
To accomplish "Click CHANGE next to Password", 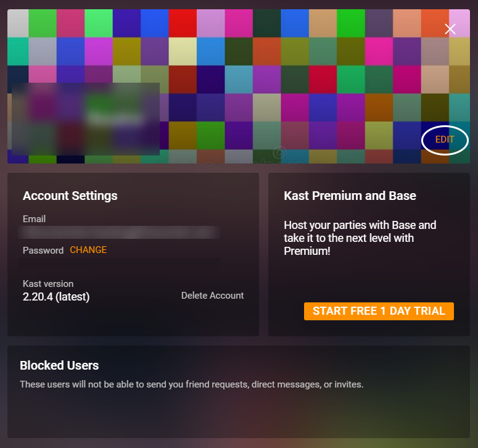I will (x=88, y=250).
